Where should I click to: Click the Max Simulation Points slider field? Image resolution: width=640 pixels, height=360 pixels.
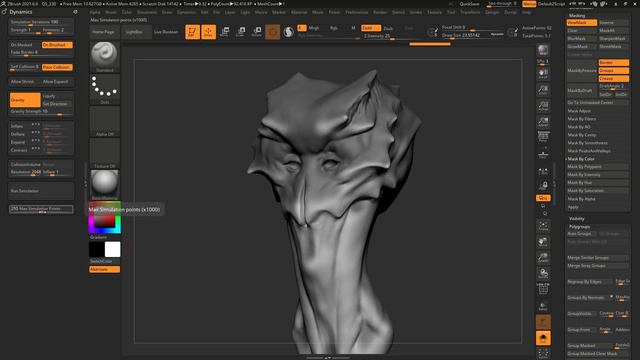(x=41, y=209)
